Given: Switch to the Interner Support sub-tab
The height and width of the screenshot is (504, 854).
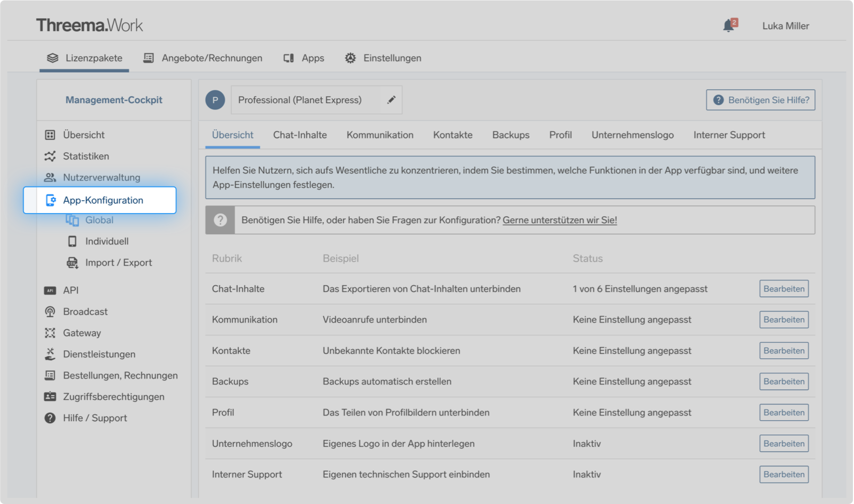Looking at the screenshot, I should 729,135.
